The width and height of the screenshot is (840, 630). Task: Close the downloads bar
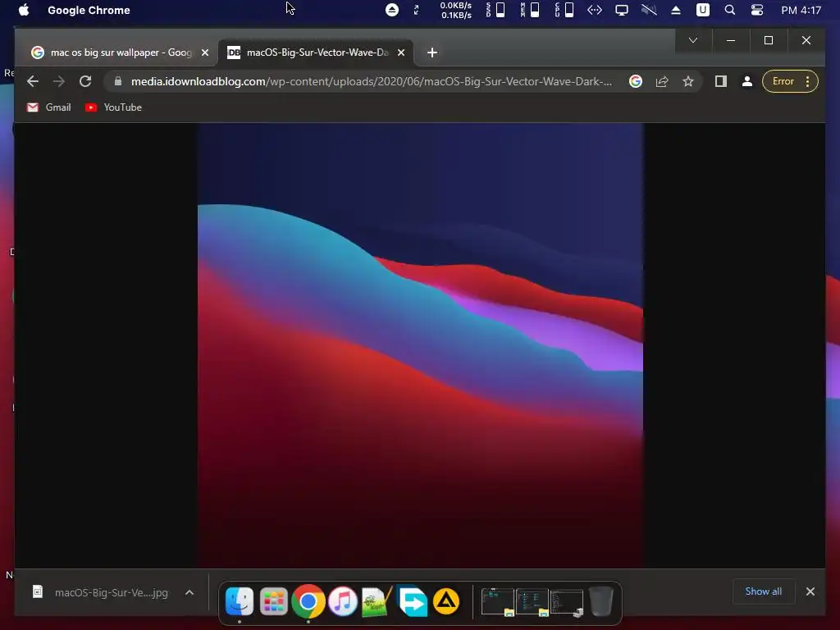click(x=810, y=591)
